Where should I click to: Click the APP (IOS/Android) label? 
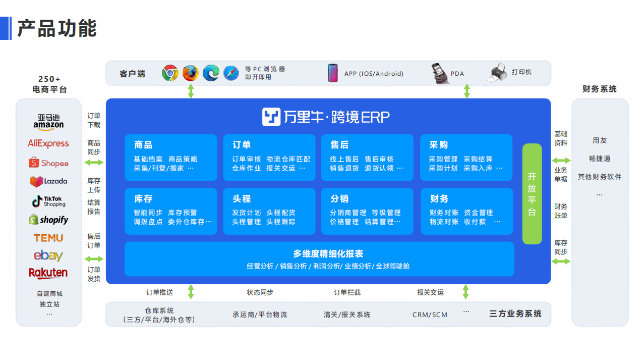coord(374,74)
